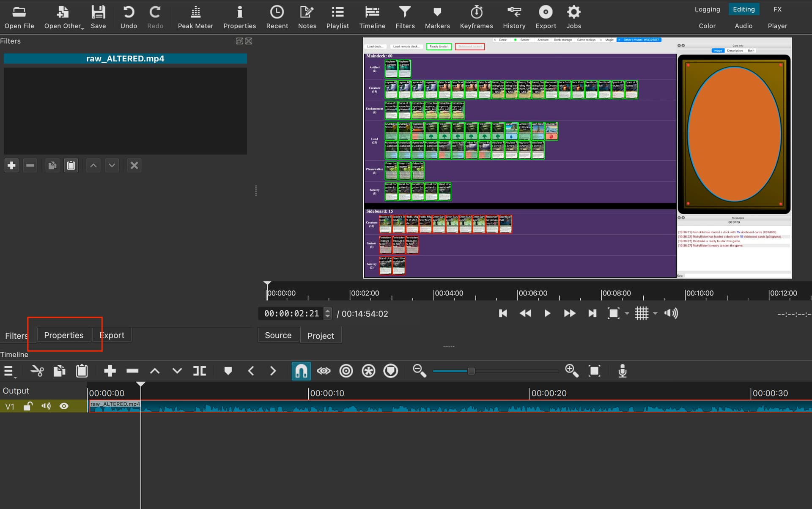Switch to the Project tab

(x=320, y=336)
